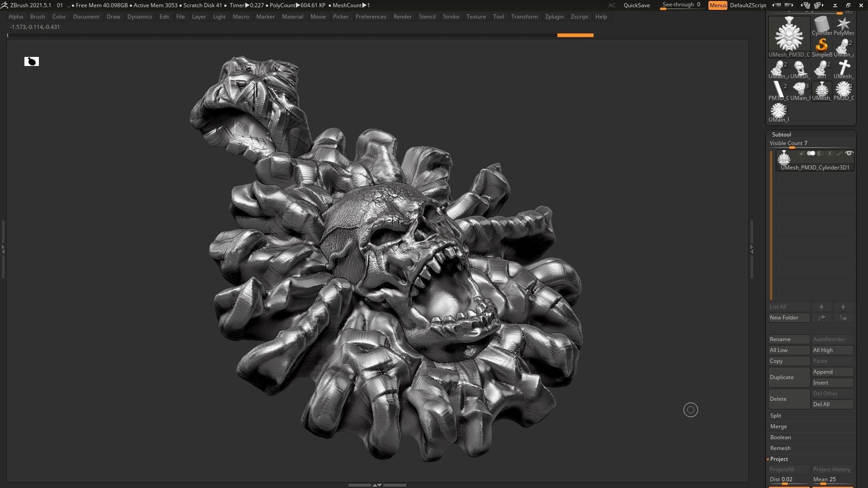868x488 pixels.
Task: Click the QuickSave button
Action: (637, 5)
